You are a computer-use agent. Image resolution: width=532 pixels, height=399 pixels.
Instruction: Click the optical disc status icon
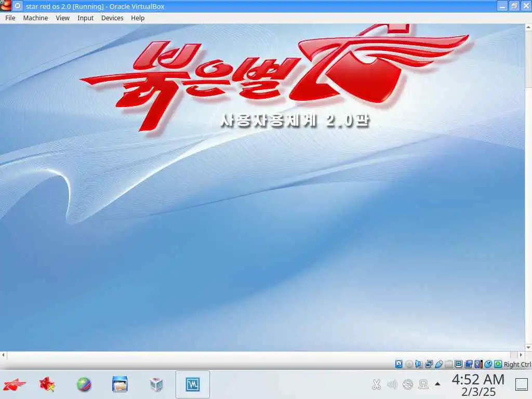click(x=409, y=364)
